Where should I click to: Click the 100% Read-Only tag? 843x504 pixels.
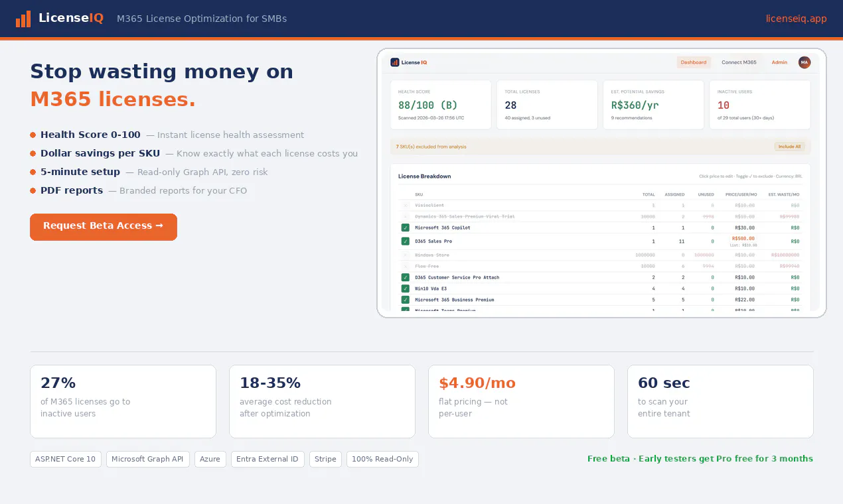coord(382,459)
